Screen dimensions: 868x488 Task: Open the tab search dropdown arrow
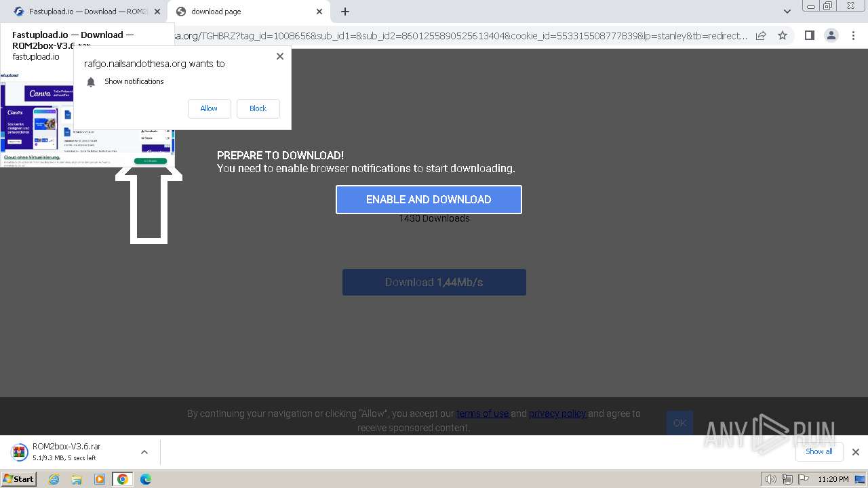click(787, 12)
